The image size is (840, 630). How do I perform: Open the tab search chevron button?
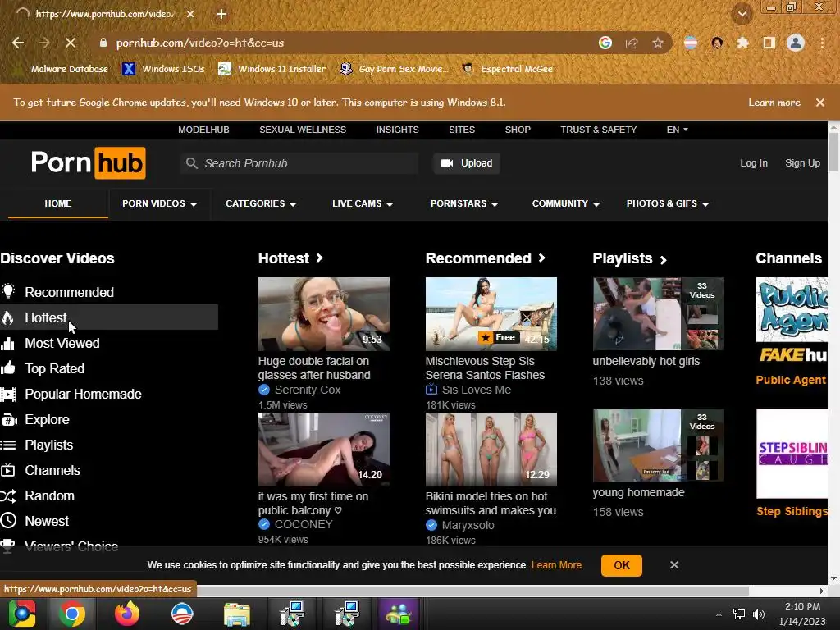pos(742,14)
